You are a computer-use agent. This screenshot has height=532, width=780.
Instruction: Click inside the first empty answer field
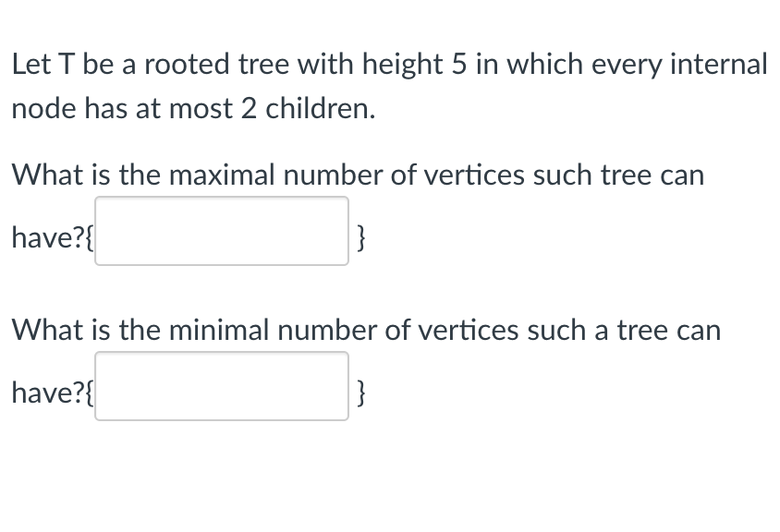pyautogui.click(x=221, y=231)
